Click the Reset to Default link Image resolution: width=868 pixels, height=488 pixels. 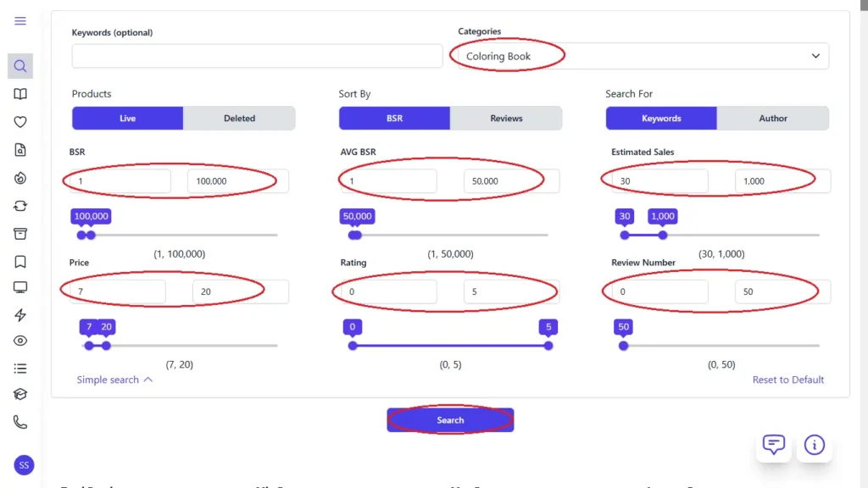tap(787, 380)
